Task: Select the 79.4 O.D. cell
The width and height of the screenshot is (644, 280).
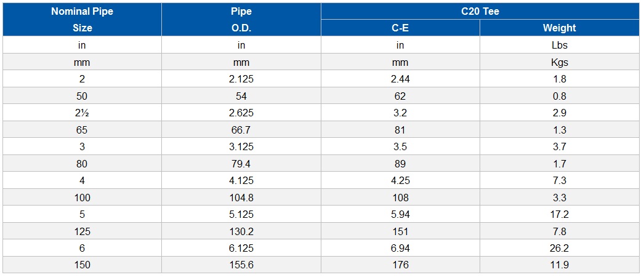Action: click(241, 164)
